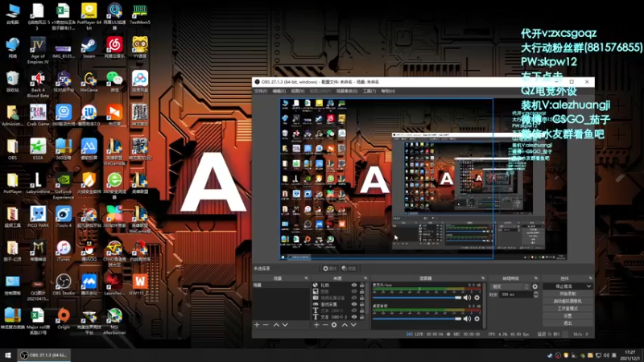Viewport: 644px width, 362px height.
Task: Undock the 混音器 panel via its header icon
Action: click(482, 278)
